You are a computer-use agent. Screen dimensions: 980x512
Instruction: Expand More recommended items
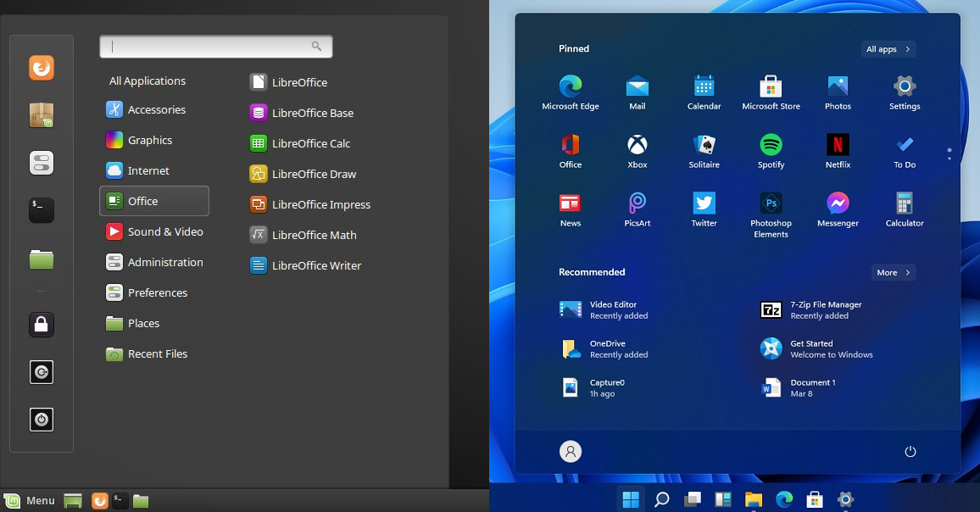point(893,273)
